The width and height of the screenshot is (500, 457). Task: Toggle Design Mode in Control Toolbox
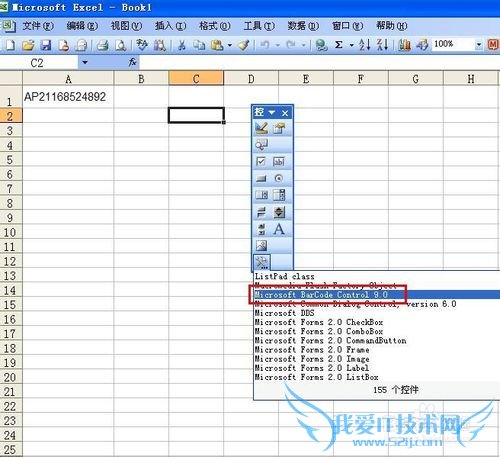pyautogui.click(x=261, y=128)
